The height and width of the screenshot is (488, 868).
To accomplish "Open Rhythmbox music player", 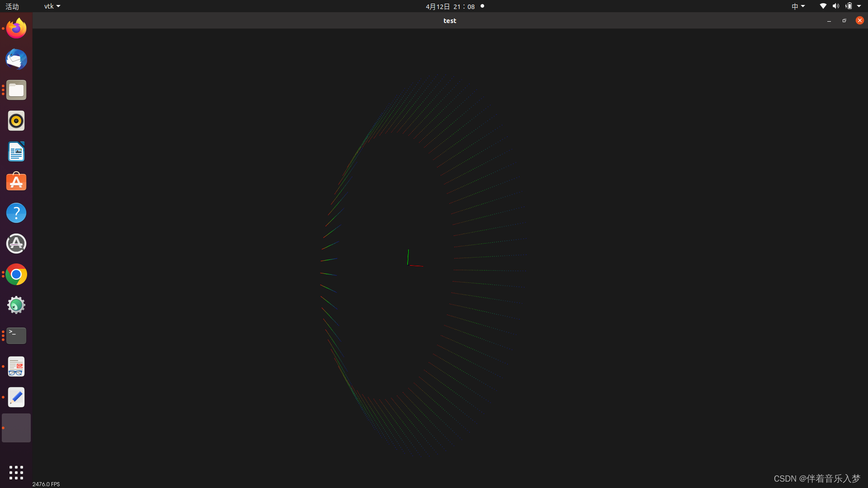I will click(x=16, y=121).
